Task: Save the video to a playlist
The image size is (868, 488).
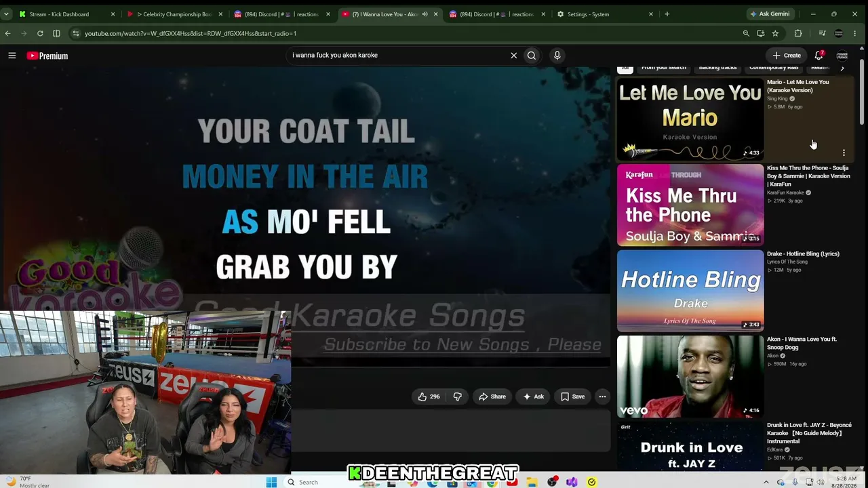Action: [572, 396]
